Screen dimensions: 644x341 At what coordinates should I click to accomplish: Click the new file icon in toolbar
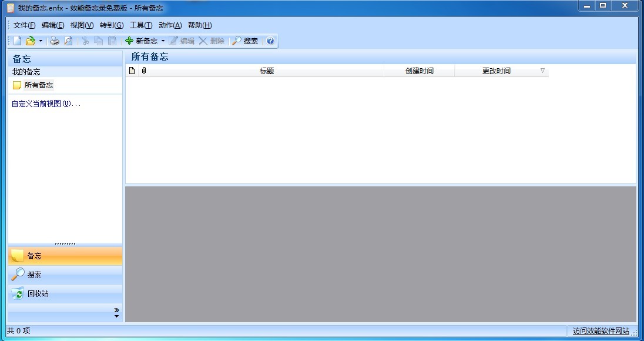pos(17,41)
